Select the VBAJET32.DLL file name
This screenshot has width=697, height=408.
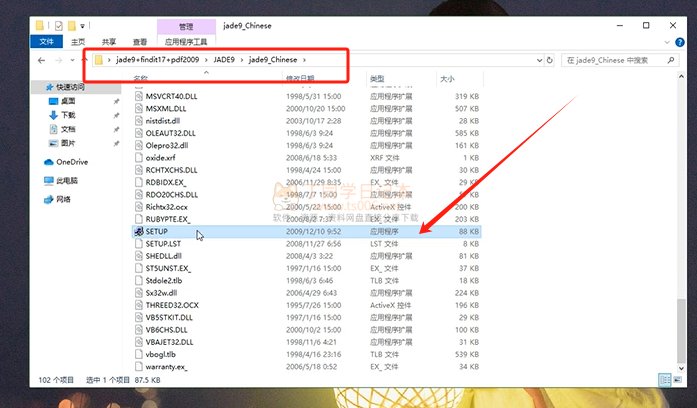pyautogui.click(x=169, y=342)
